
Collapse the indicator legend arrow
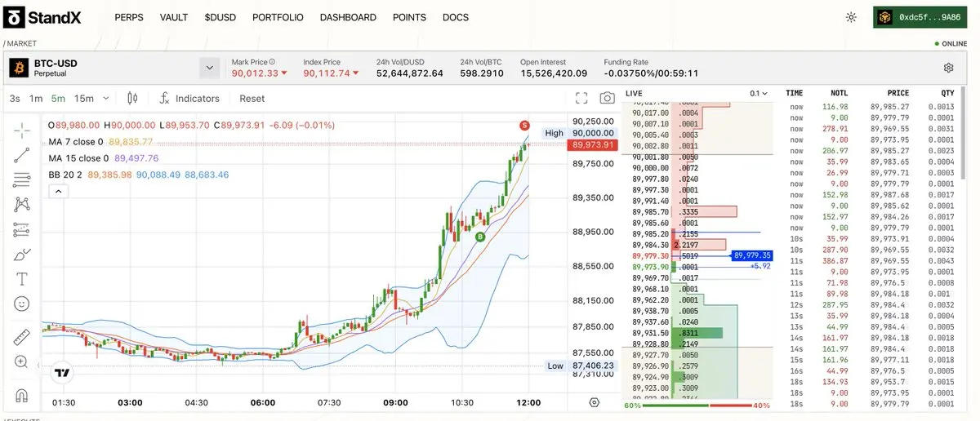click(x=58, y=192)
